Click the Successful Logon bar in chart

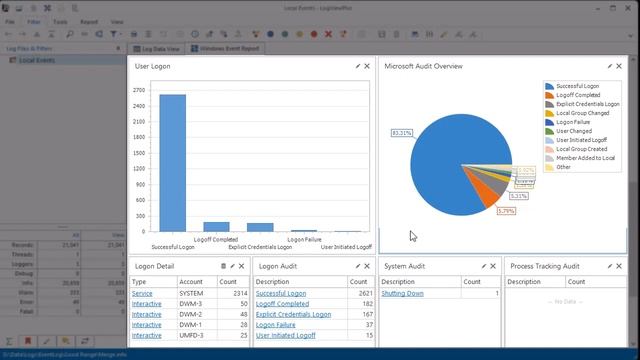point(173,163)
